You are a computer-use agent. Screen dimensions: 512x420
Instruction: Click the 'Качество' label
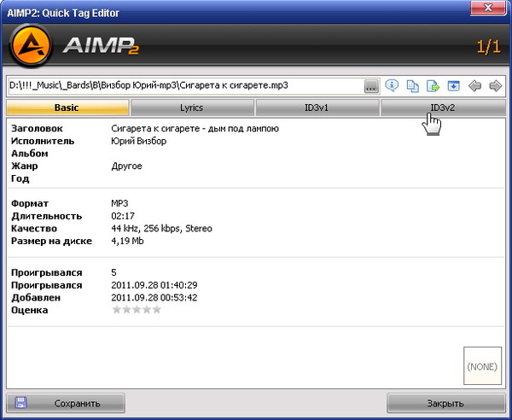coord(34,229)
